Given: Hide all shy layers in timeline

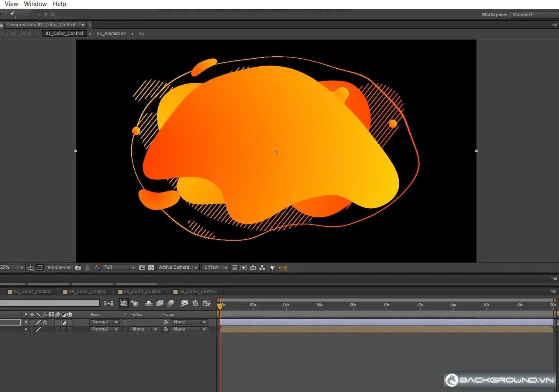Looking at the screenshot, I should pyautogui.click(x=148, y=303).
